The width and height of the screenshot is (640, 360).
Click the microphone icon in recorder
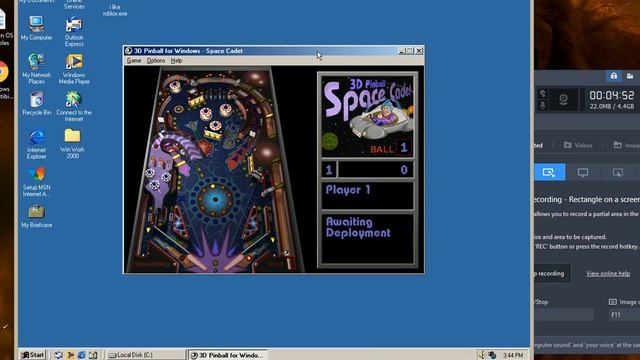542,105
